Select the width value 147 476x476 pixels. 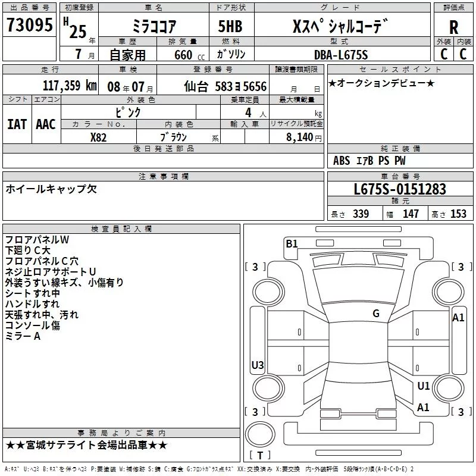pos(411,214)
